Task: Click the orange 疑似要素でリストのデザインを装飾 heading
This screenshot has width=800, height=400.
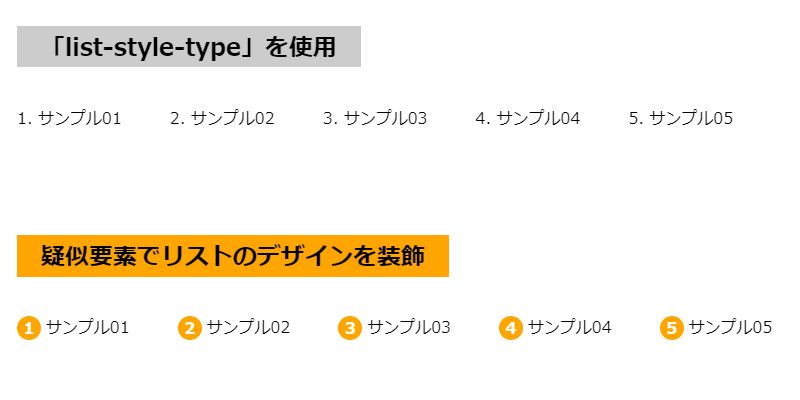Action: click(x=233, y=256)
